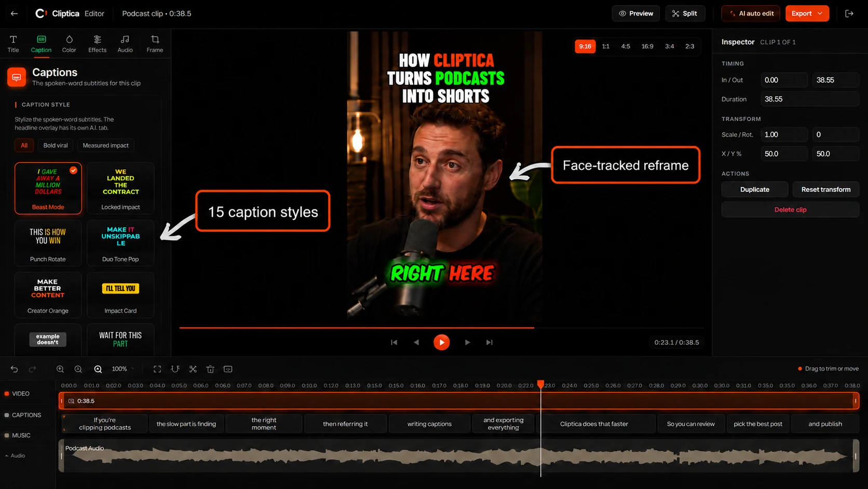Viewport: 868px width, 489px height.
Task: Undo the last action
Action: (14, 369)
